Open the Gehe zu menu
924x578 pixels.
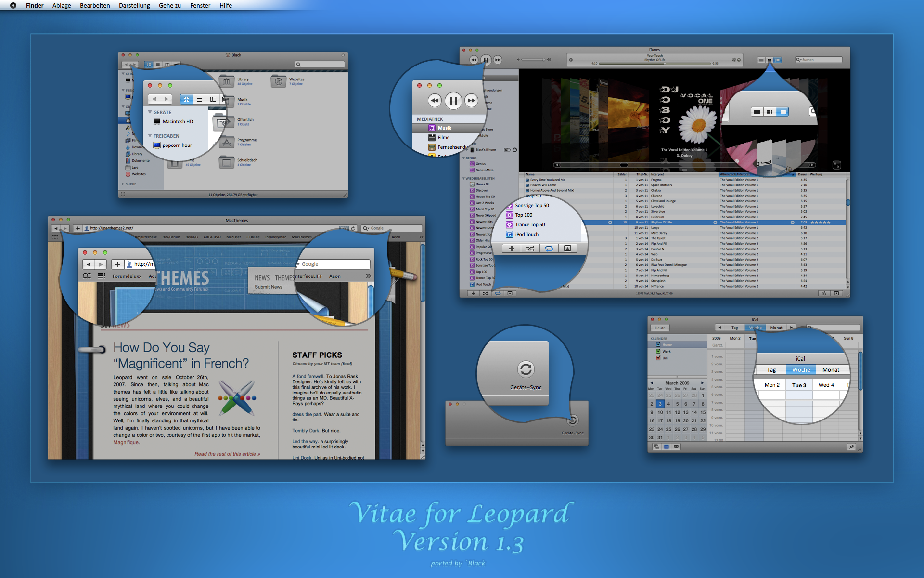tap(170, 5)
